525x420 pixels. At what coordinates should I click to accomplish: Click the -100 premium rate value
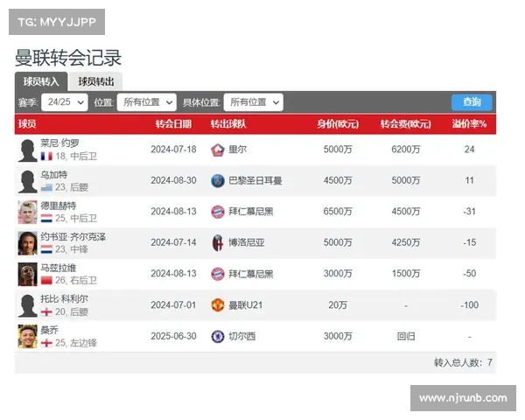pos(469,304)
